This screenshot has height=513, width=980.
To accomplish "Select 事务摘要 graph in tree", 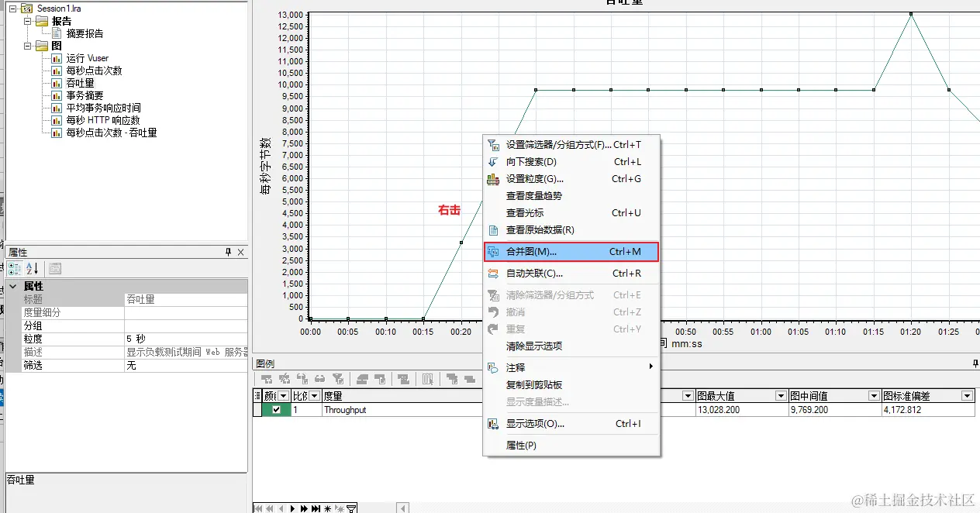I will click(x=85, y=95).
